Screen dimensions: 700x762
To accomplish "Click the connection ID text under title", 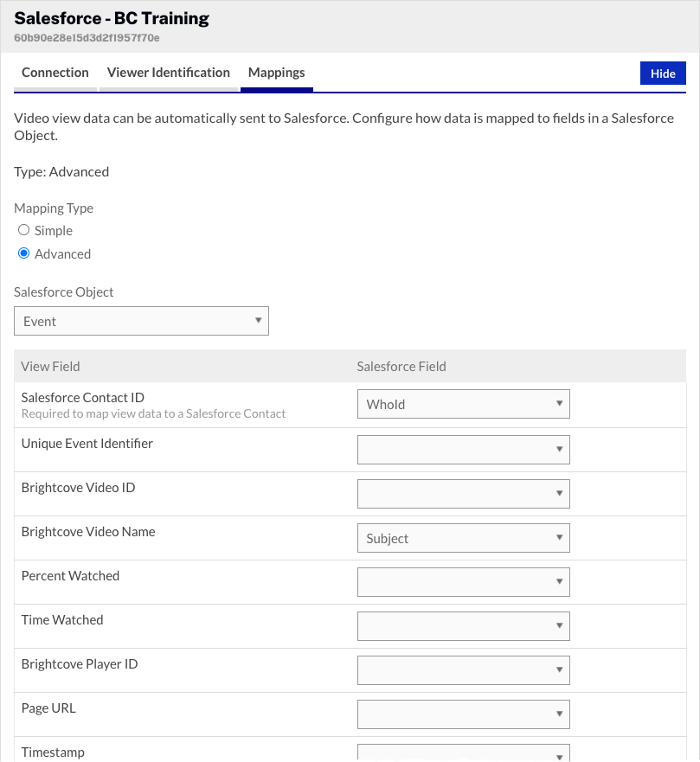I will click(87, 38).
